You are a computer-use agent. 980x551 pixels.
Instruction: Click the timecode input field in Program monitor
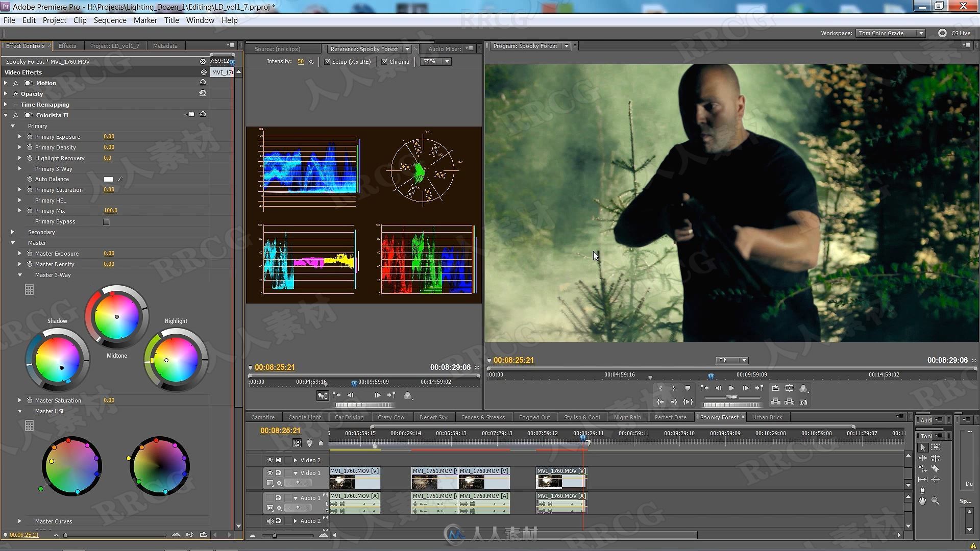point(513,360)
